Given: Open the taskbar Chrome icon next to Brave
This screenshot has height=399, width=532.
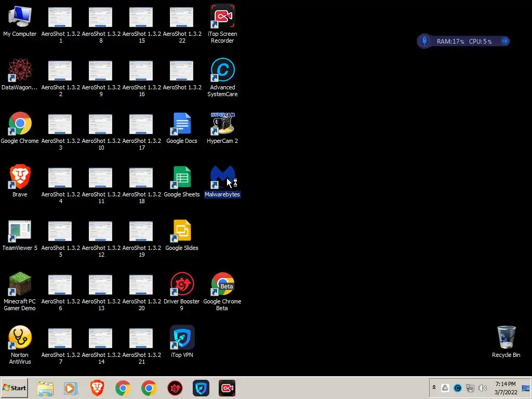Looking at the screenshot, I should click(123, 388).
